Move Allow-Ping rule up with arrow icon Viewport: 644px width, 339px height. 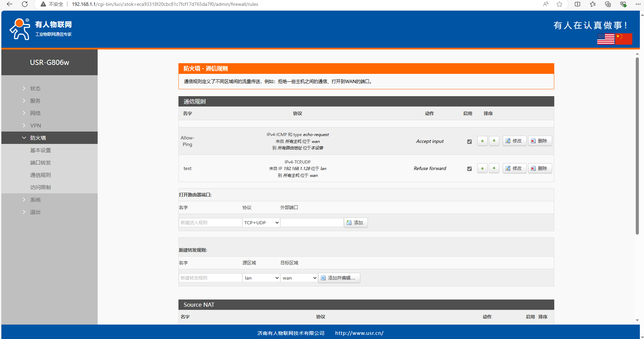482,141
